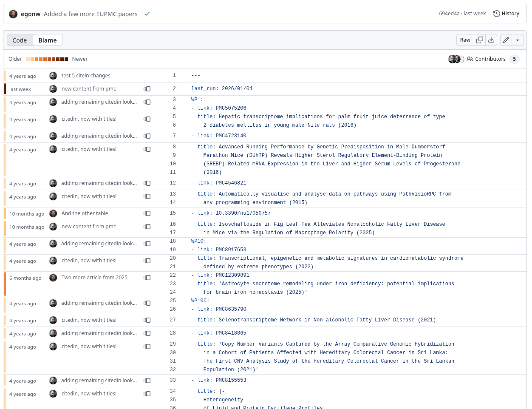The image size is (532, 409).
Task: Show the green checkmark build status
Action: pyautogui.click(x=147, y=14)
